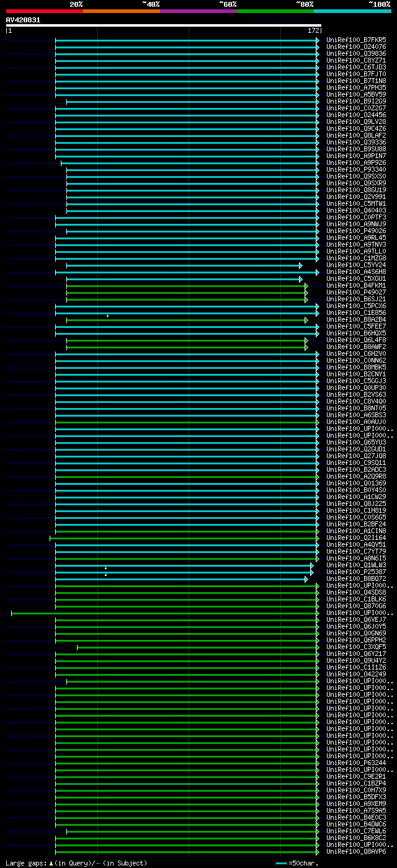Click UniRef100_A9P926 label
The image size is (397, 868).
(x=356, y=162)
